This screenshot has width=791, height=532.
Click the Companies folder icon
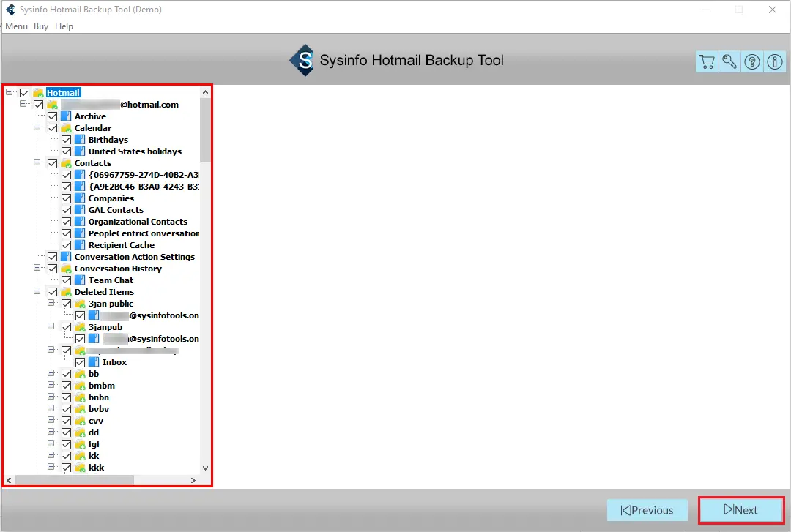[x=80, y=198]
